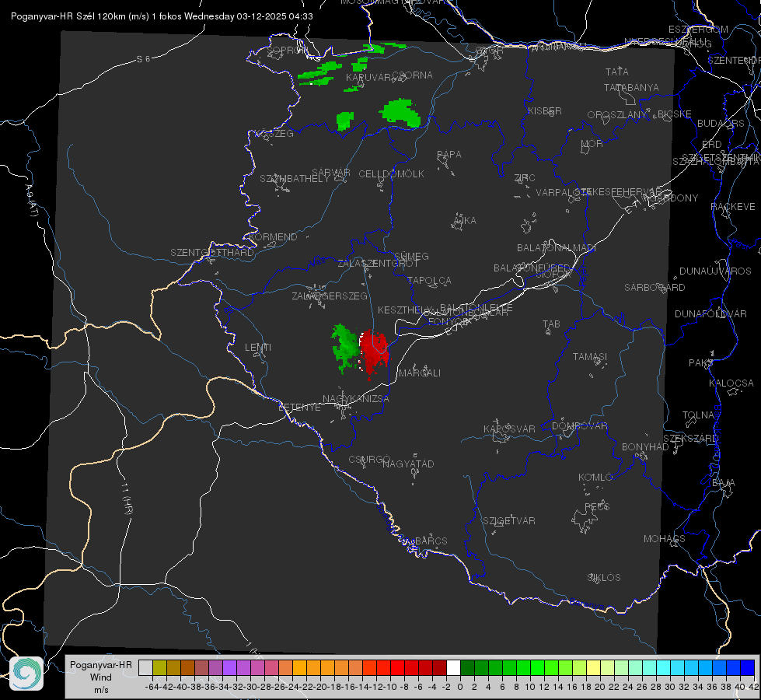Click the SARVAR city label
The width and height of the screenshot is (761, 700).
(331, 173)
